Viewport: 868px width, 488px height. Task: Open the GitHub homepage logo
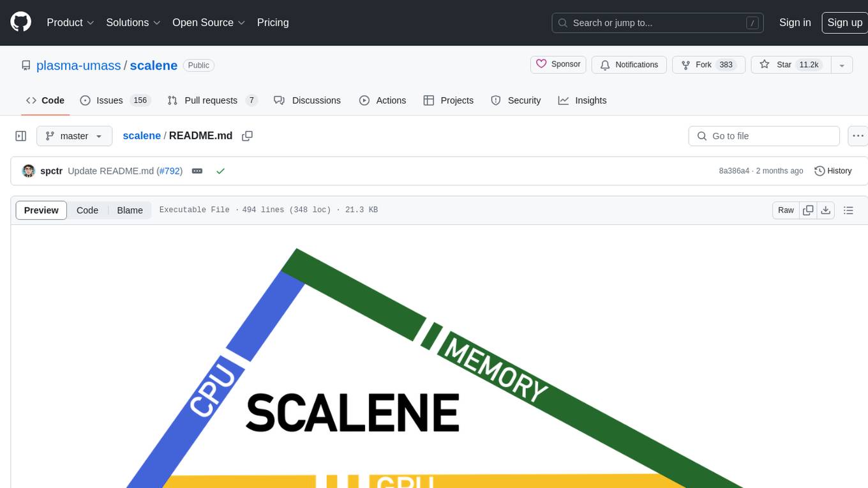point(20,22)
